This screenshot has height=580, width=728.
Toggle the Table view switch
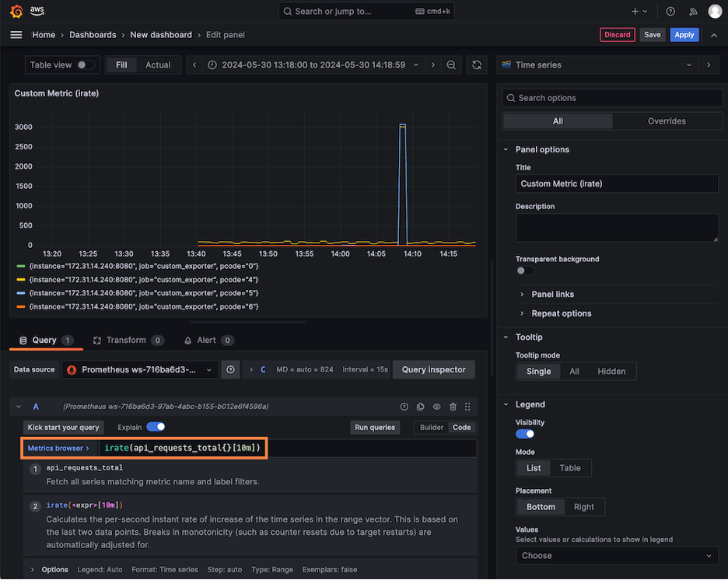[86, 65]
